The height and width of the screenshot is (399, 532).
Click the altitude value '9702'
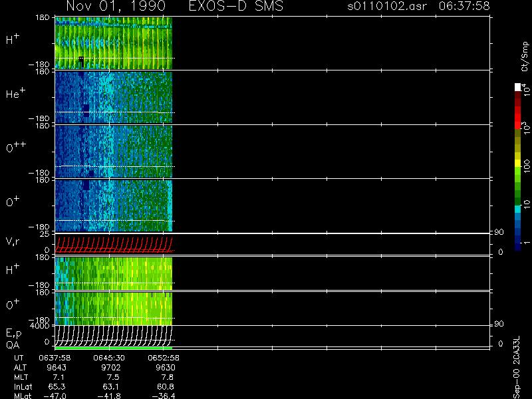(110, 368)
